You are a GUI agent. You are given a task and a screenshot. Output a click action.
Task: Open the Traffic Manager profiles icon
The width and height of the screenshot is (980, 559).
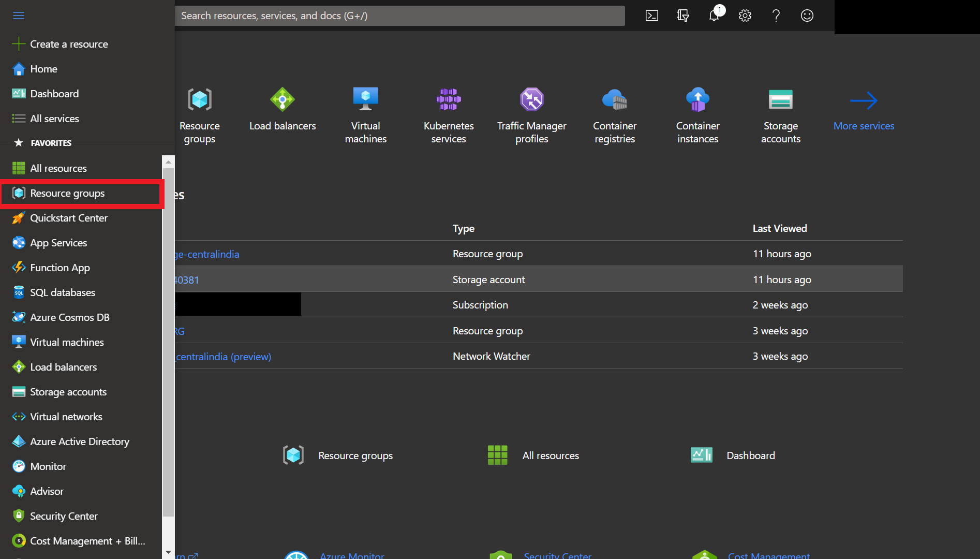531,99
